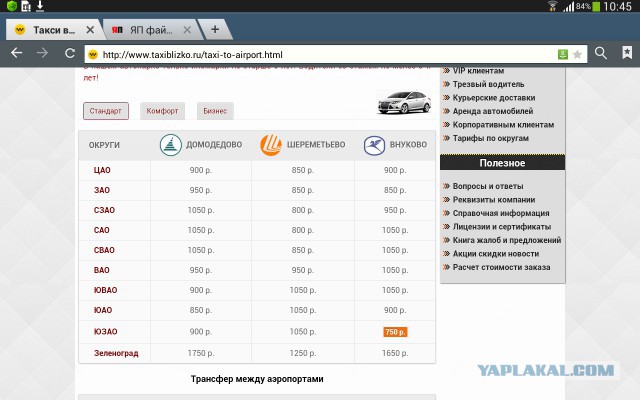The image size is (640, 400).
Task: Tap the ВНУКОВО column header text
Action: [408, 144]
